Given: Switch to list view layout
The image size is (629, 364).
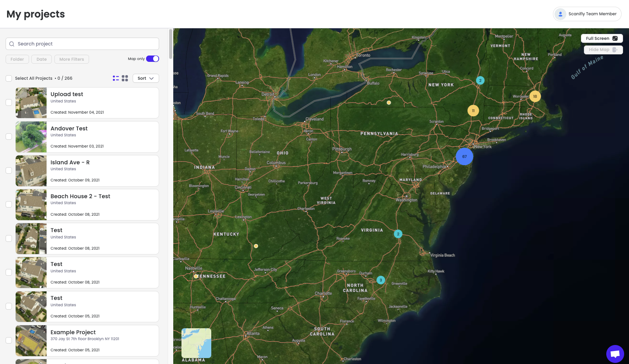Looking at the screenshot, I should click(116, 78).
